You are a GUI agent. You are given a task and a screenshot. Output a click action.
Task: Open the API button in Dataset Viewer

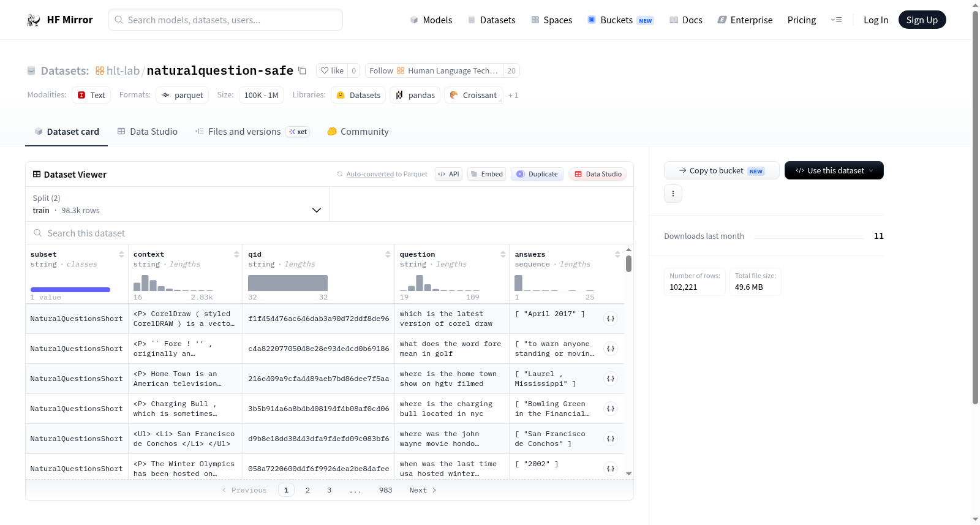point(448,174)
